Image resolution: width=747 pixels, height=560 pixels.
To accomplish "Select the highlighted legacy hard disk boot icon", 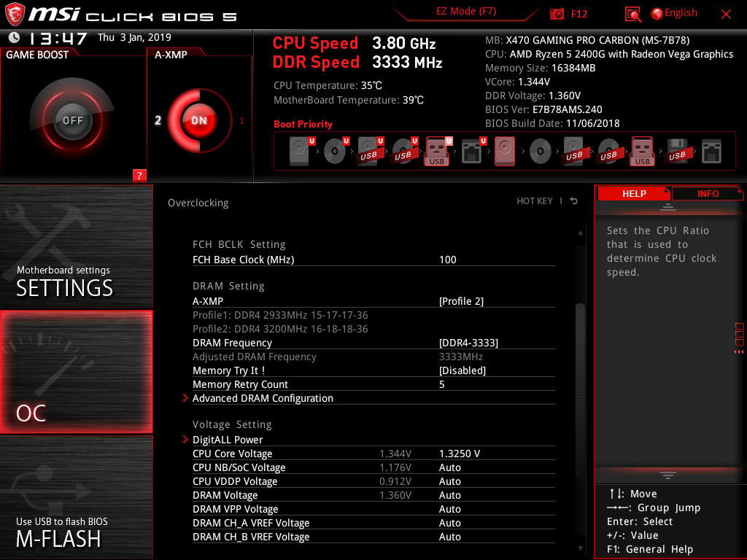I will click(x=505, y=151).
